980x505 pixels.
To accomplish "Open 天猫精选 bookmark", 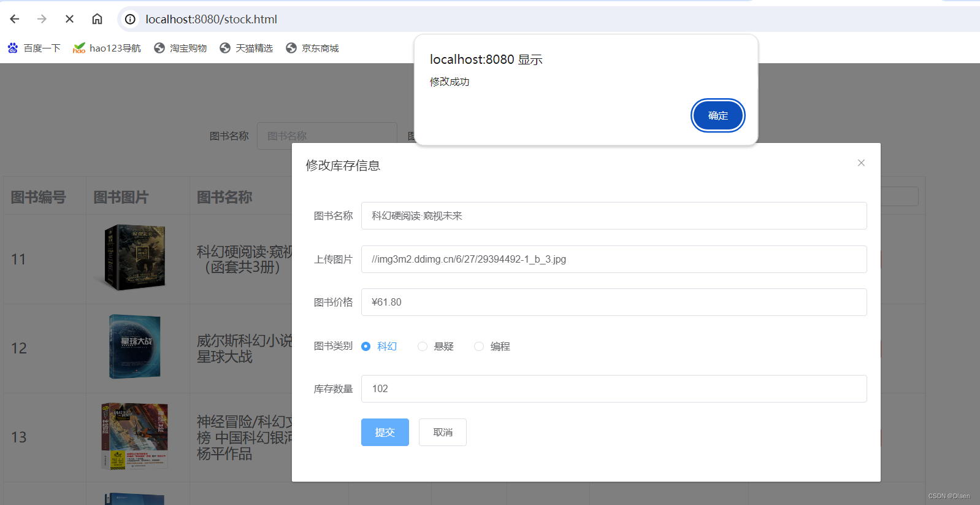I will click(246, 48).
